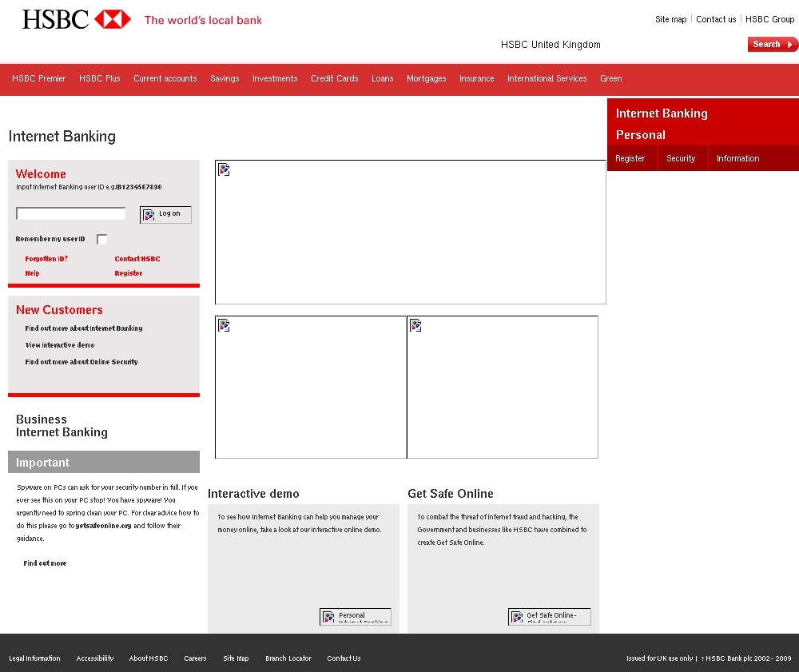Screen dimensions: 799x672
Task: Click the broken image icon in lower right panel
Action: pos(415,325)
